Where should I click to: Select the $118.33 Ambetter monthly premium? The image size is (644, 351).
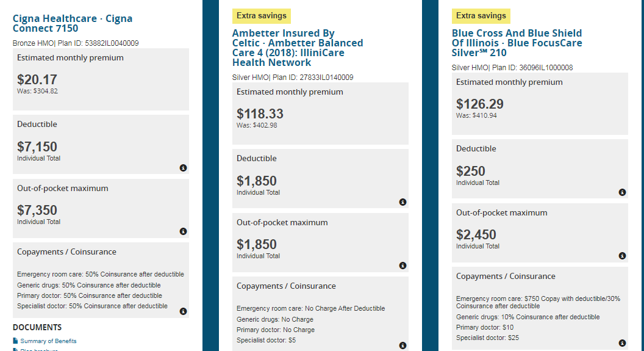click(260, 114)
